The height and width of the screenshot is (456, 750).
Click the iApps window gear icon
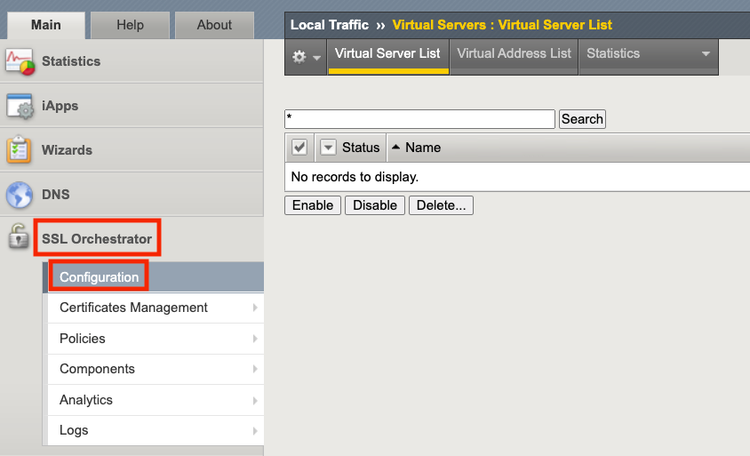point(20,106)
